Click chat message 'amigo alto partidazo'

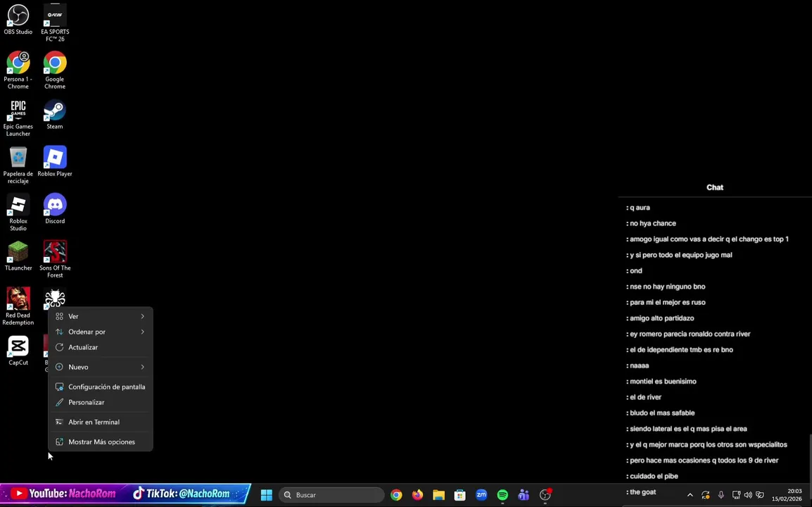click(661, 318)
